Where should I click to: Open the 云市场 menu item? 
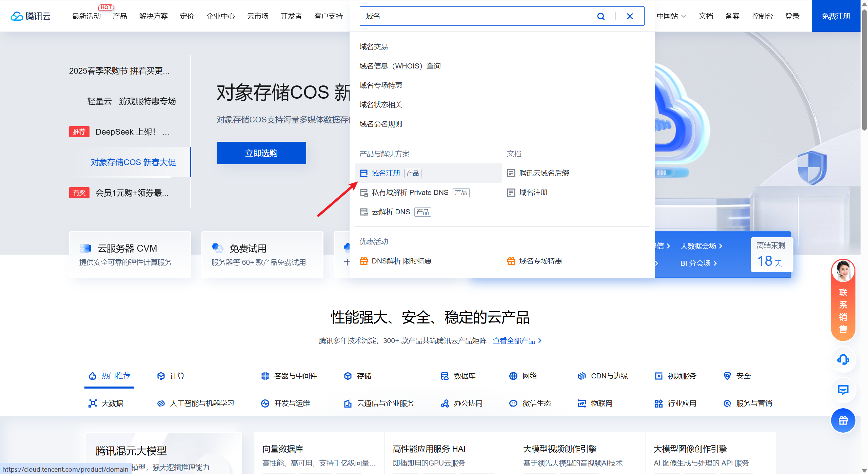pyautogui.click(x=258, y=16)
